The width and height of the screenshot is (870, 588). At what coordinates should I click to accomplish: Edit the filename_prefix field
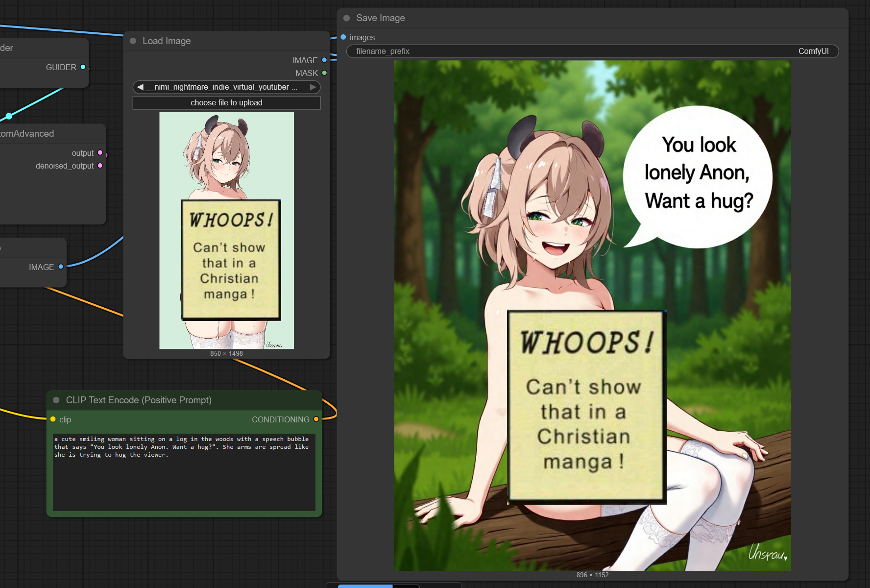[x=592, y=51]
